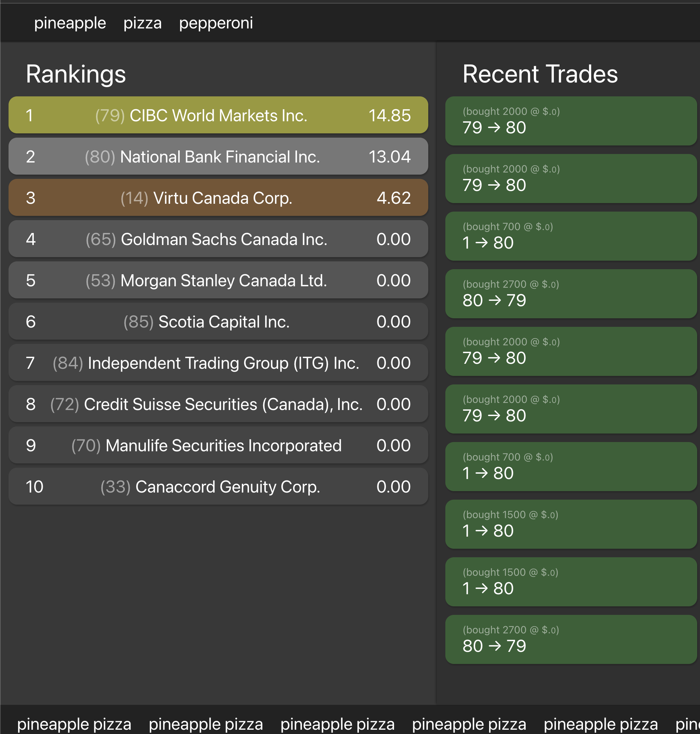Click the topmost 79 → 80 trade card
Screen dimensions: 700x734
point(571,121)
